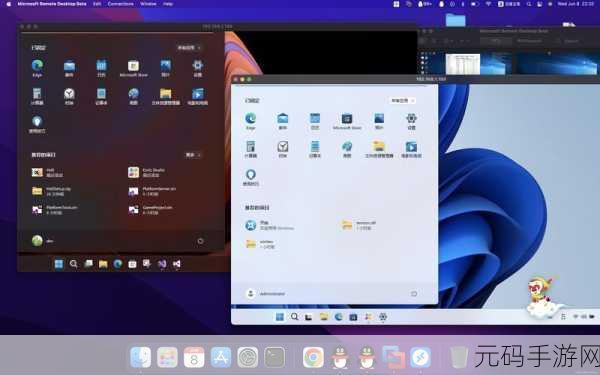600x375 pixels.
Task: Open the blue folder on the Mac desktop
Action: pos(455,20)
